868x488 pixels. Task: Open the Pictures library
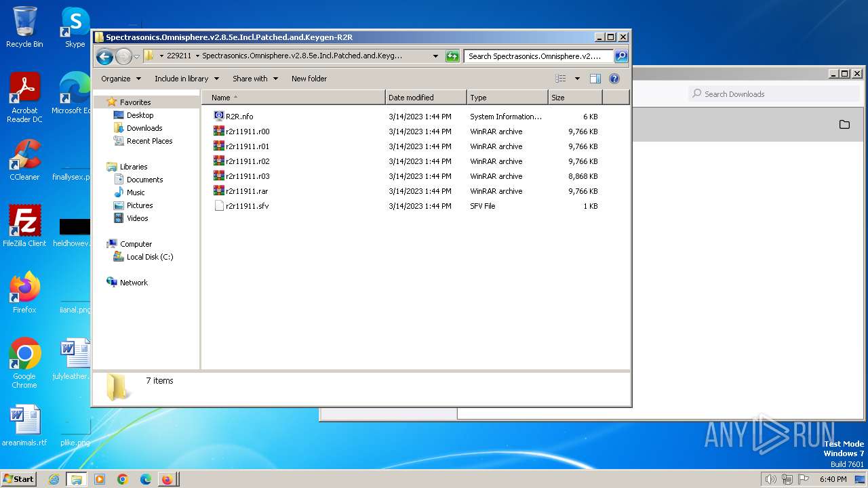[x=140, y=205]
